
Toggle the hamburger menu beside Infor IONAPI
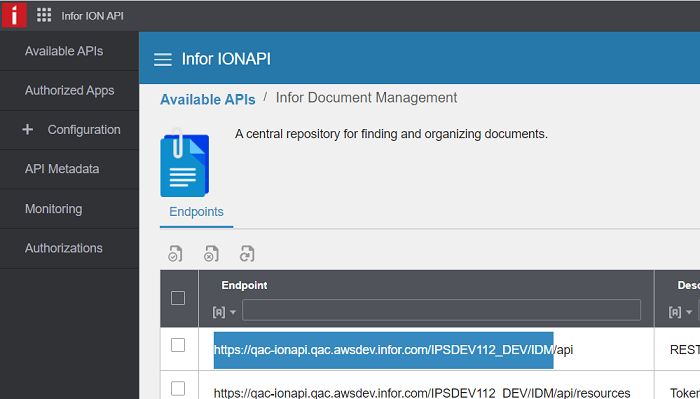coord(162,59)
